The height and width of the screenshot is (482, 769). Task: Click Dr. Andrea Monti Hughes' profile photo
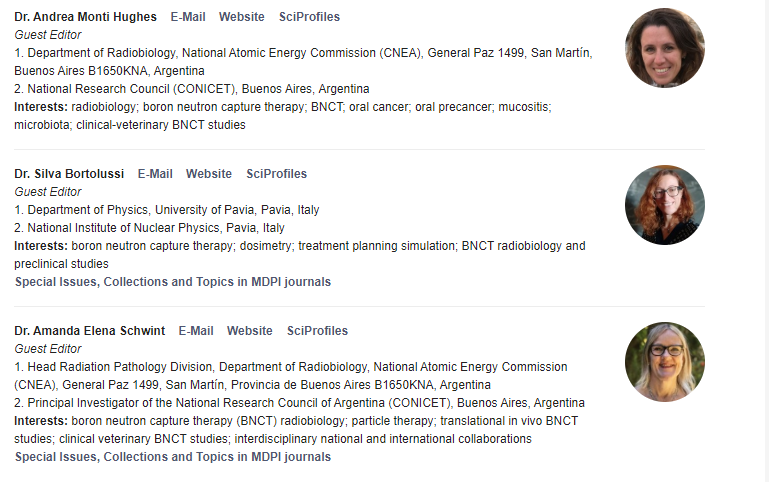664,48
